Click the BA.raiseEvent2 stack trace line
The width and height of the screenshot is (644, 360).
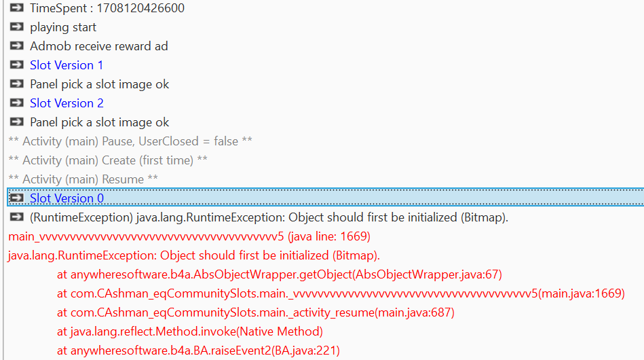point(198,350)
